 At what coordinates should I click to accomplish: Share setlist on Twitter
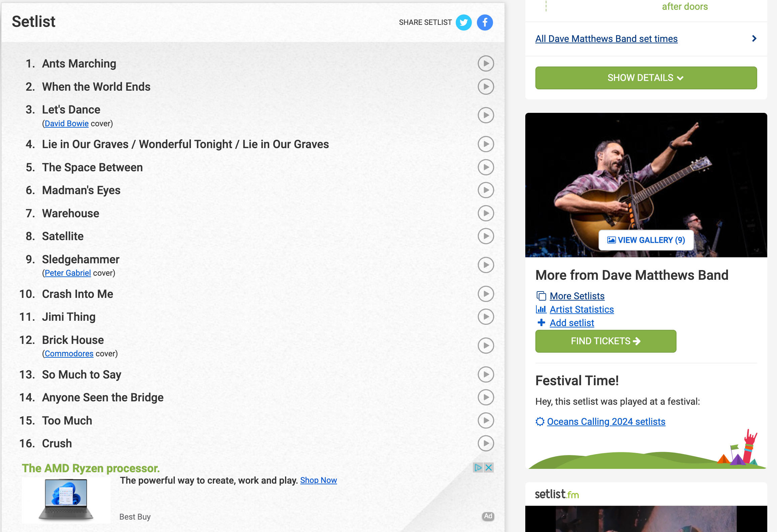(463, 23)
